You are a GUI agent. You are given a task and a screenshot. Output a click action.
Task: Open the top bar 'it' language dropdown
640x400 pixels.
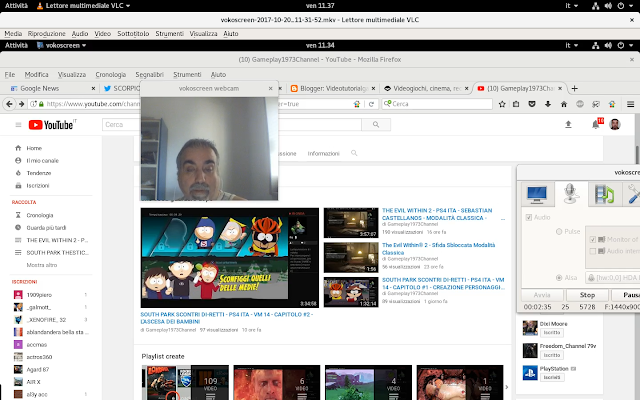click(571, 6)
